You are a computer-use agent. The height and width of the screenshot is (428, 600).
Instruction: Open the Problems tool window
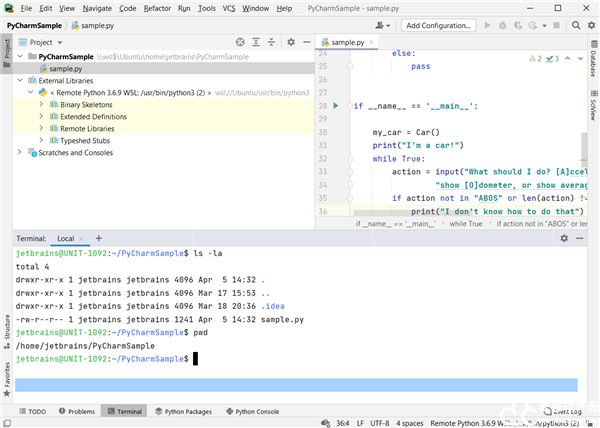click(x=77, y=411)
